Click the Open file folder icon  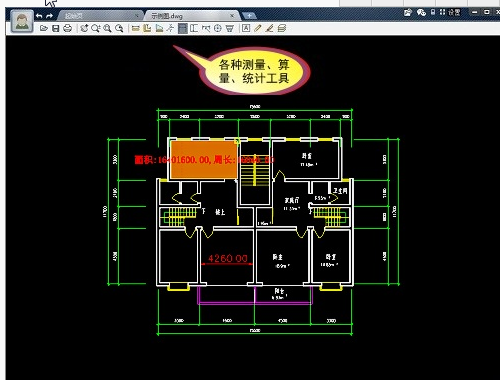click(44, 28)
